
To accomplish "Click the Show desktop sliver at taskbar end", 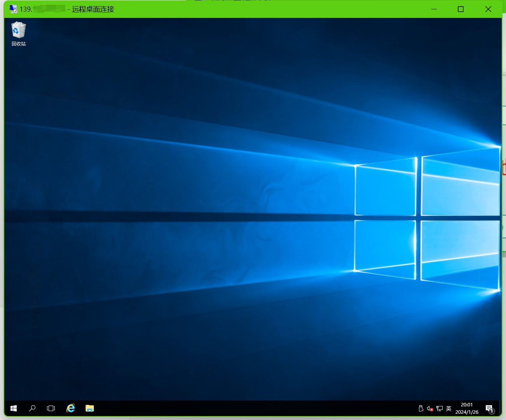I will tap(501, 408).
